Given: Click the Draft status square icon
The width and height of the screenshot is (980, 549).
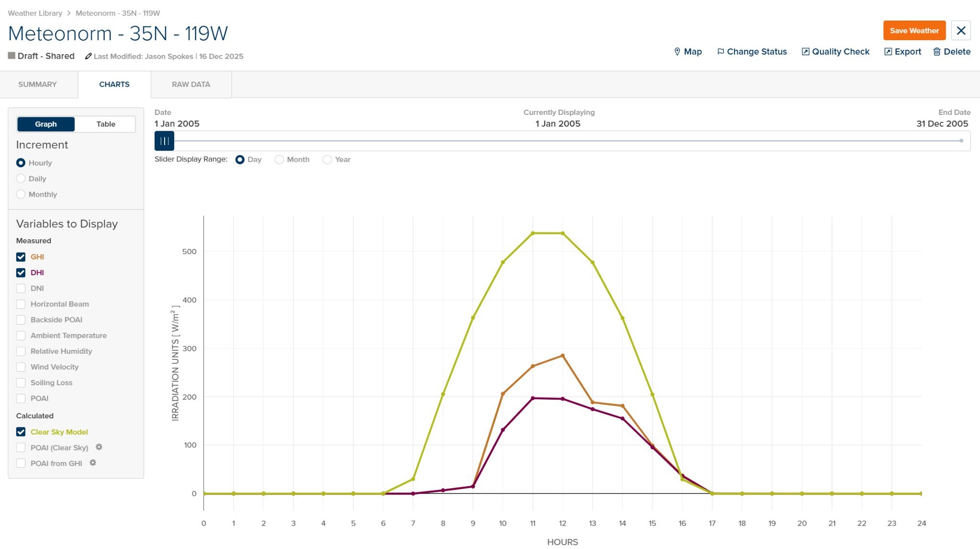Looking at the screenshot, I should click(11, 56).
